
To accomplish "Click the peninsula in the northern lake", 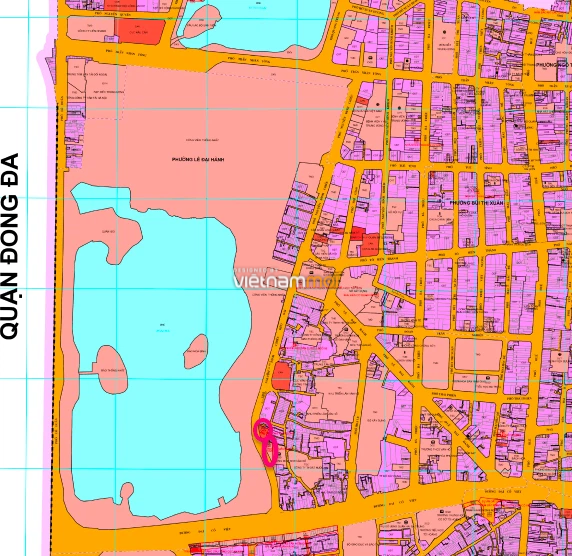I will (x=198, y=25).
